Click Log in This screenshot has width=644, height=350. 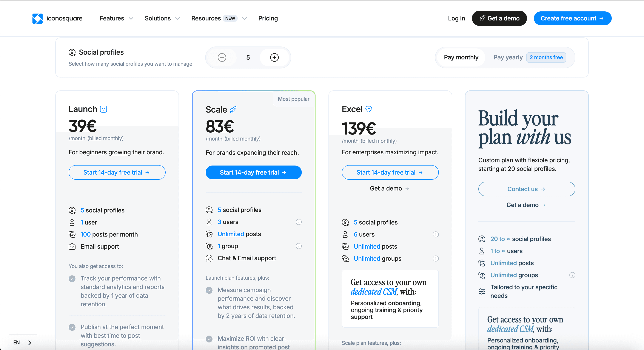[x=456, y=18]
